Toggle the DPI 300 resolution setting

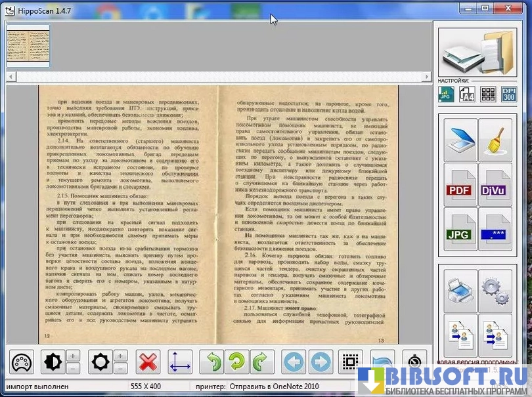coord(509,94)
